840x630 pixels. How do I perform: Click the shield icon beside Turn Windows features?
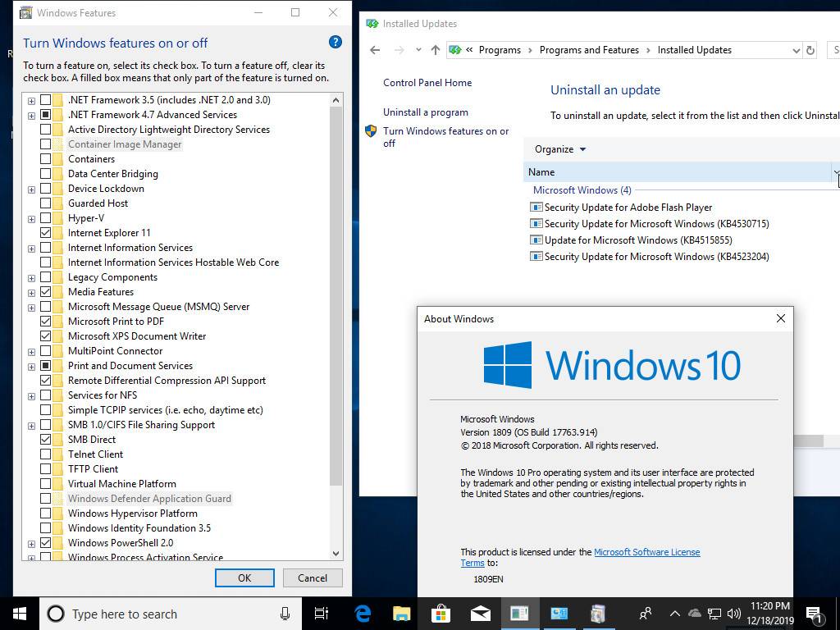[x=371, y=131]
